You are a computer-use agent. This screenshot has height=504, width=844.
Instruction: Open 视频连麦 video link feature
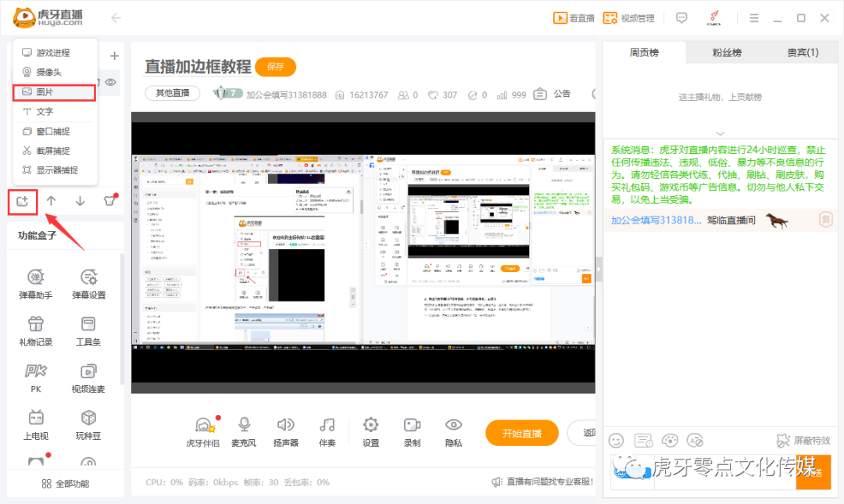pos(88,378)
